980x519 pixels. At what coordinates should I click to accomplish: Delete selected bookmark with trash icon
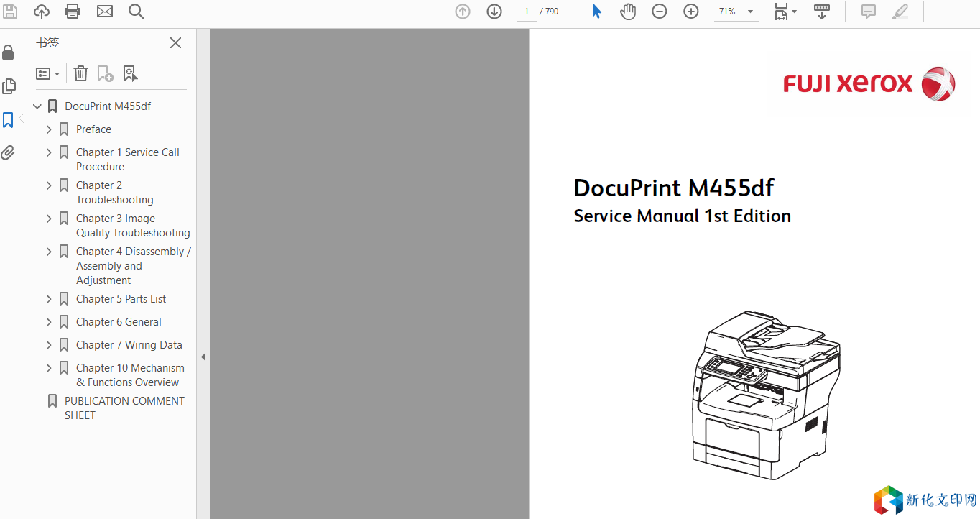[x=80, y=73]
